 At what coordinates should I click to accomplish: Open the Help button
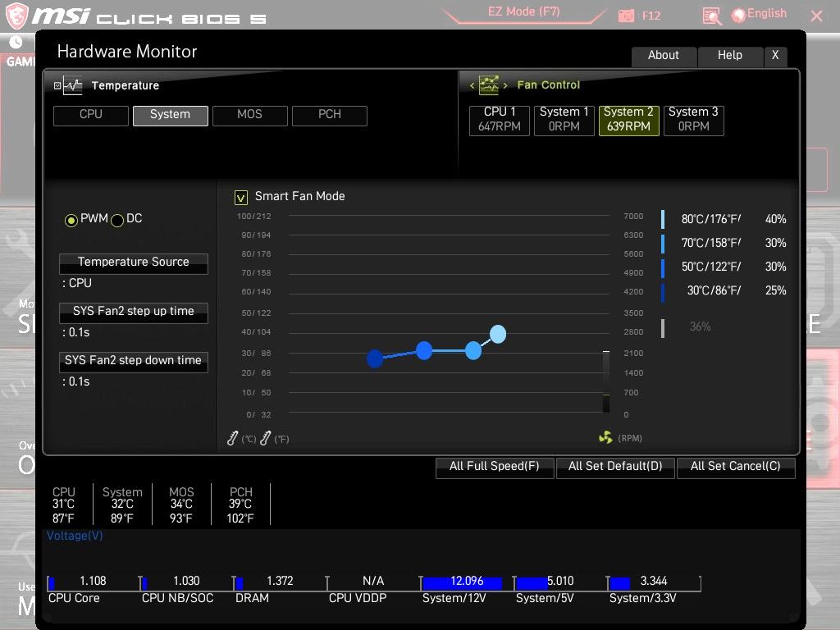tap(730, 57)
